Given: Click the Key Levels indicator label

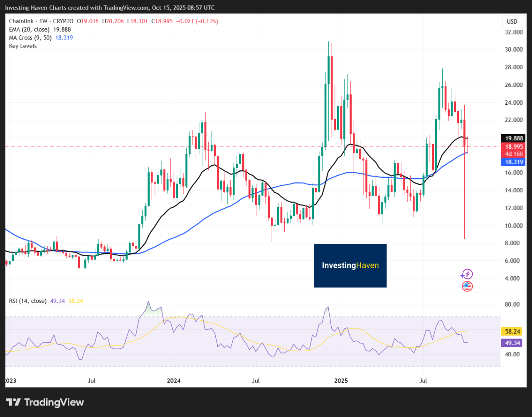Looking at the screenshot, I should pos(23,46).
